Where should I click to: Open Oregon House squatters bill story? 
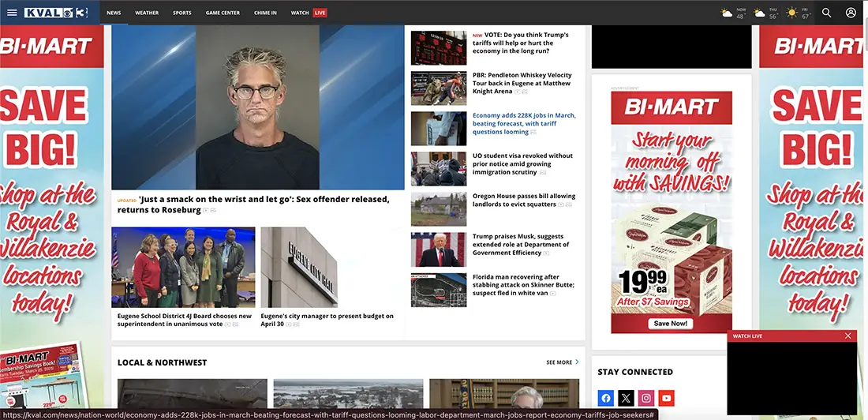pyautogui.click(x=524, y=200)
